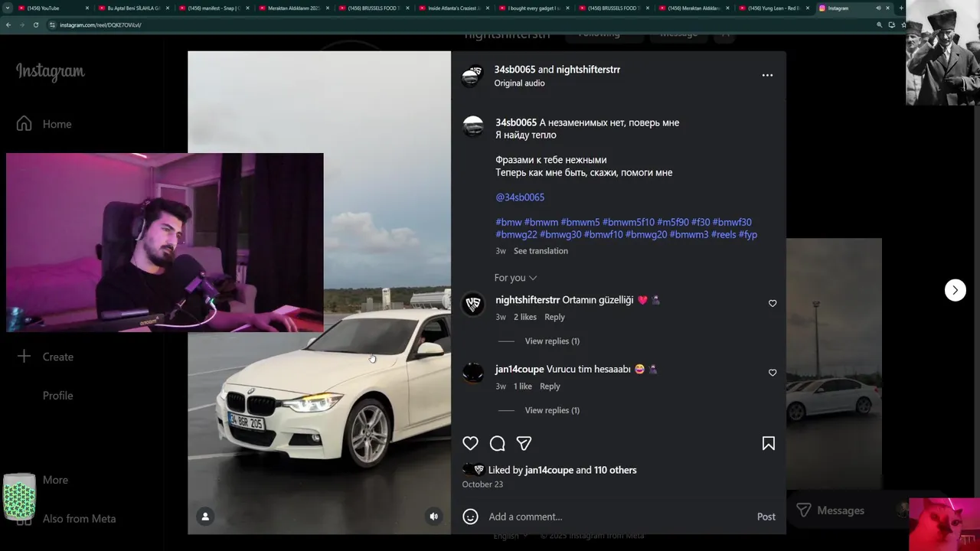Image resolution: width=980 pixels, height=551 pixels.
Task: Open Also from Meta in the sidebar
Action: coord(79,519)
